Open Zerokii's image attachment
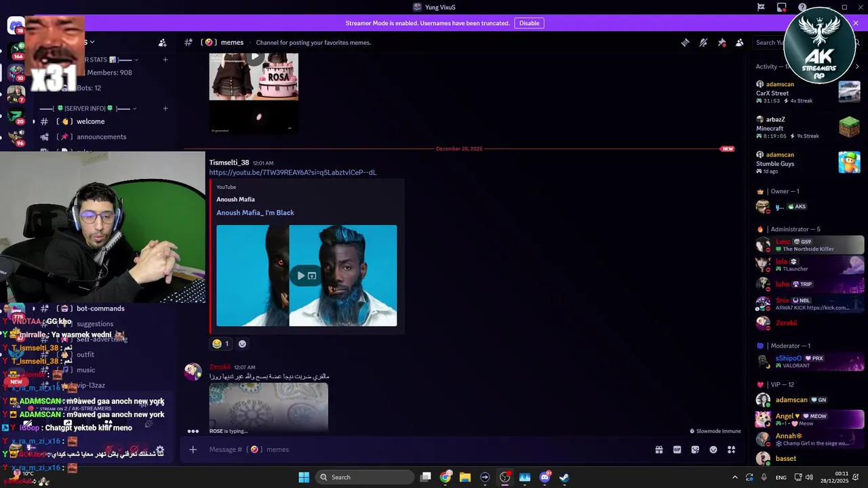The image size is (868, 488). pyautogui.click(x=269, y=407)
